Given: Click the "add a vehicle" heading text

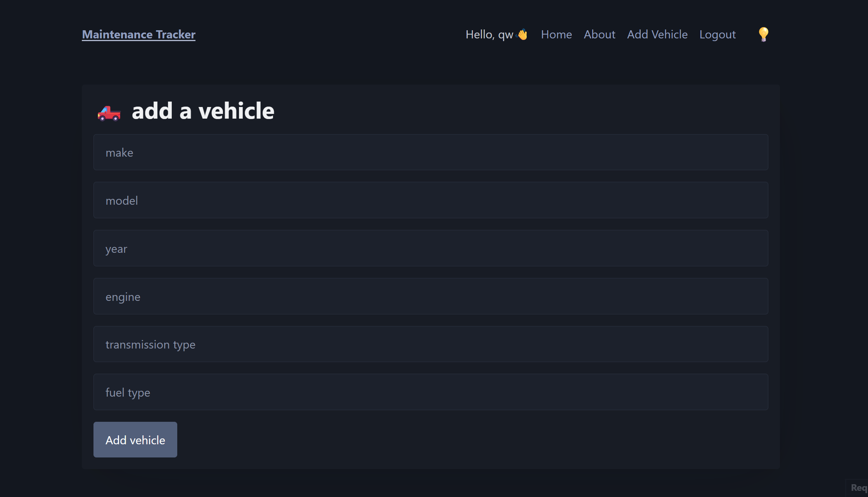Looking at the screenshot, I should [x=203, y=111].
